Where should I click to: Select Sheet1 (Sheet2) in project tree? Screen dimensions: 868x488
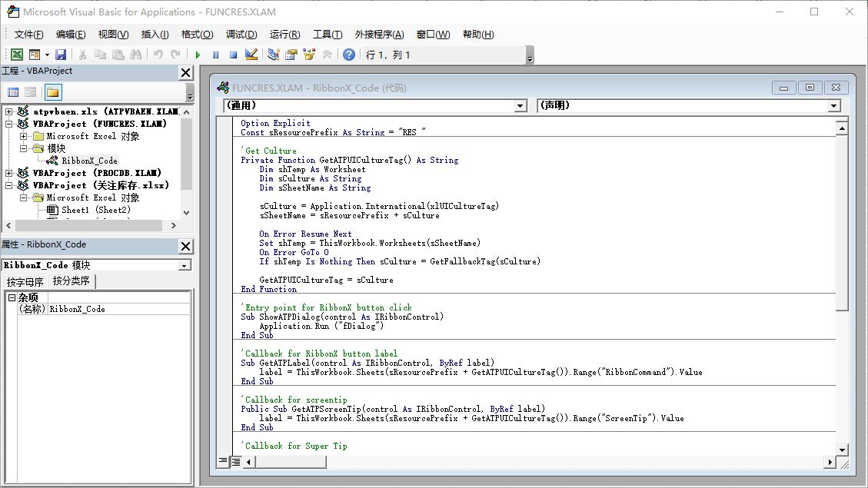tap(96, 210)
